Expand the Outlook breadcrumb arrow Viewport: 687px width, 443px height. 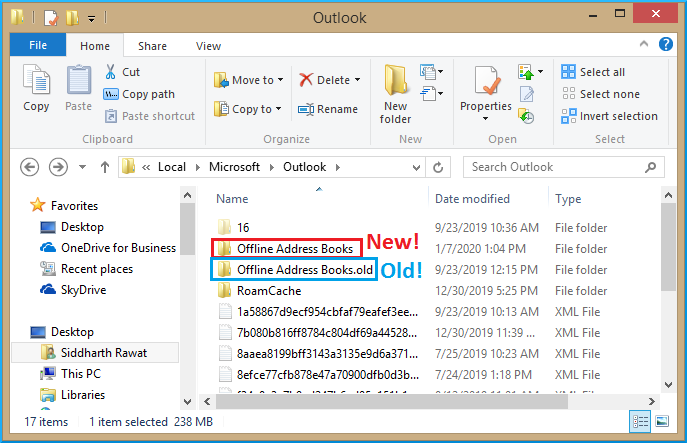pos(338,167)
